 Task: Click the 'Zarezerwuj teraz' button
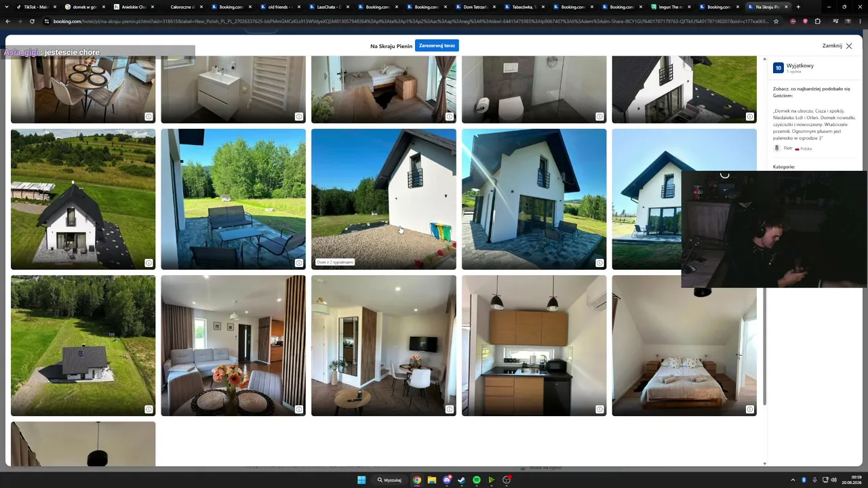click(x=437, y=45)
